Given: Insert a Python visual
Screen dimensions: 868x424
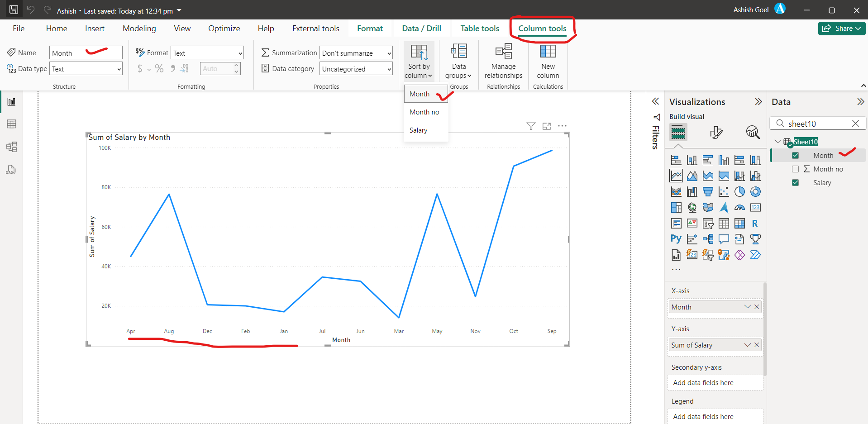Looking at the screenshot, I should coord(676,239).
